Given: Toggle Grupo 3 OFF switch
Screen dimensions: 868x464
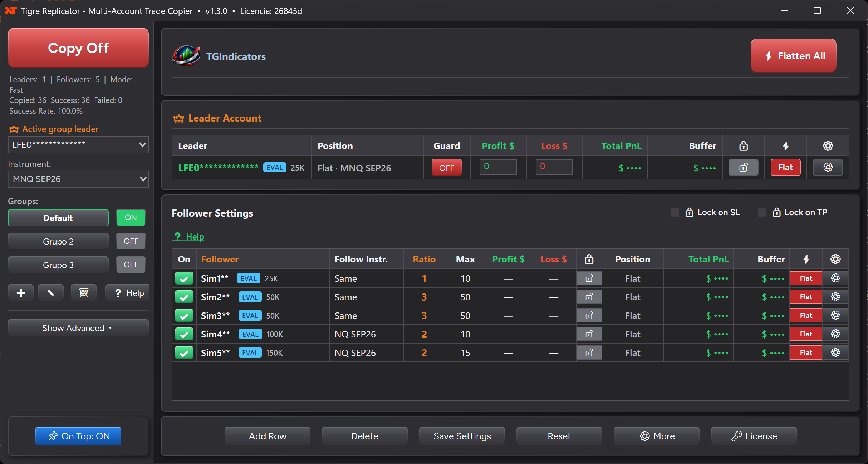Looking at the screenshot, I should pyautogui.click(x=131, y=265).
